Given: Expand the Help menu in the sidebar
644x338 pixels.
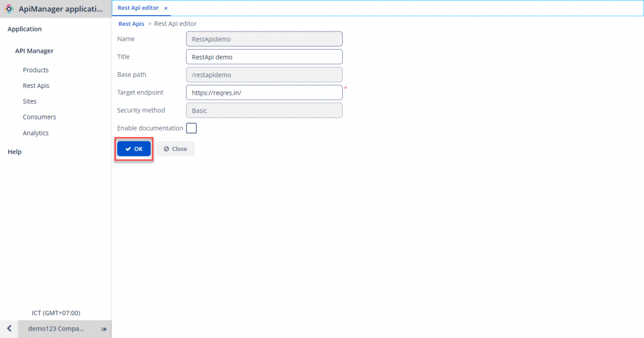Looking at the screenshot, I should 14,152.
